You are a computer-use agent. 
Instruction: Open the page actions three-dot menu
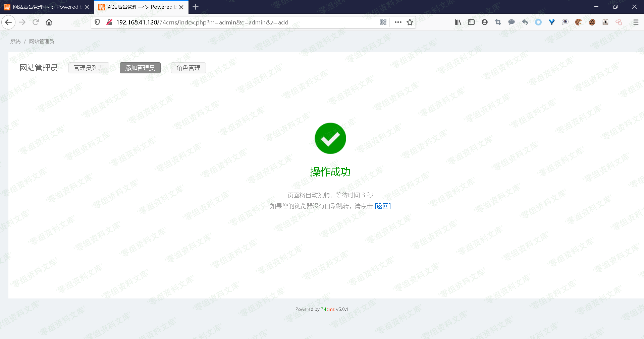coord(398,22)
